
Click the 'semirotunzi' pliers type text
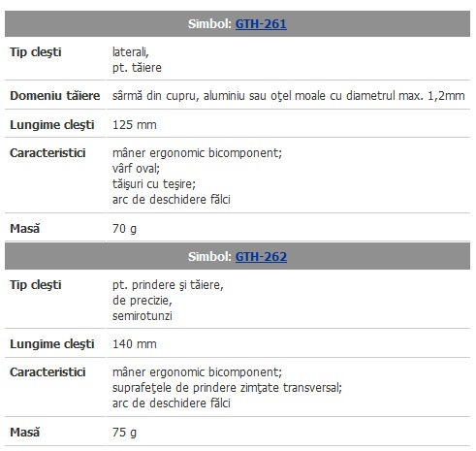click(x=143, y=316)
